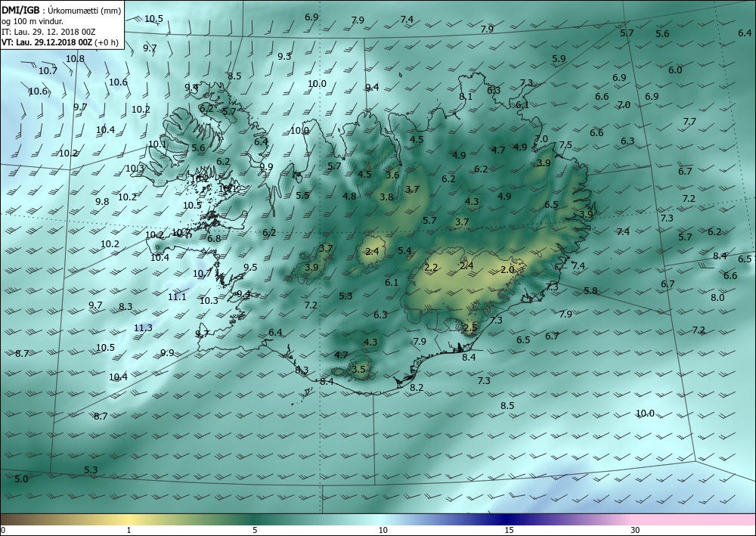Viewport: 756px width, 536px height.
Task: Click the 5.0 value on the map
Action: point(21,479)
